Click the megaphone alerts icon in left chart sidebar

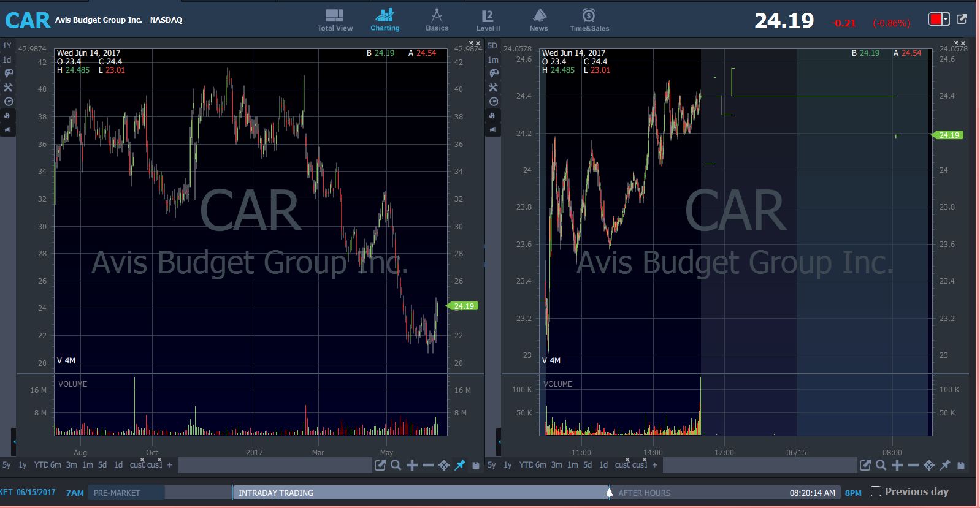7,129
